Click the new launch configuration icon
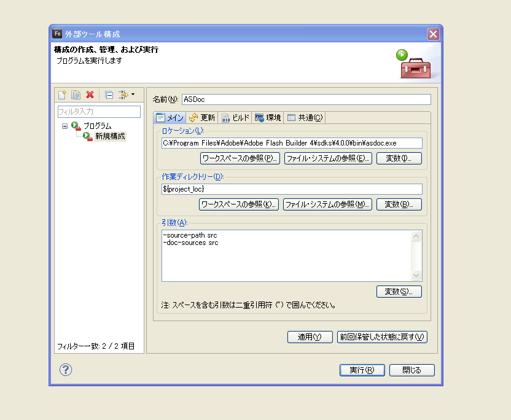This screenshot has width=511, height=420. click(62, 95)
